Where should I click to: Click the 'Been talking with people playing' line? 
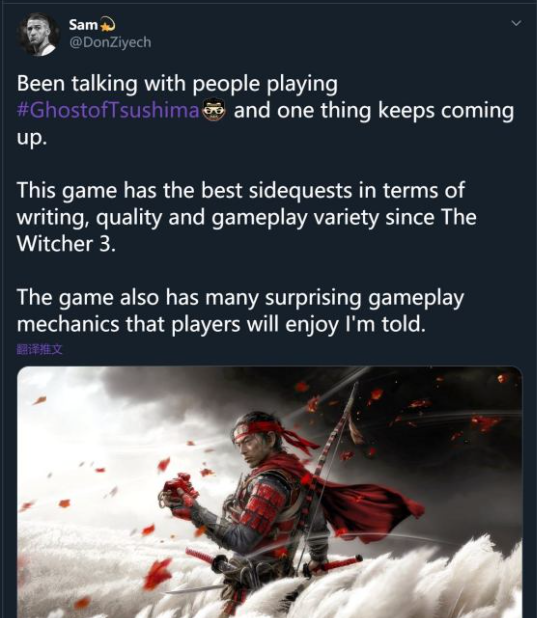click(x=177, y=84)
